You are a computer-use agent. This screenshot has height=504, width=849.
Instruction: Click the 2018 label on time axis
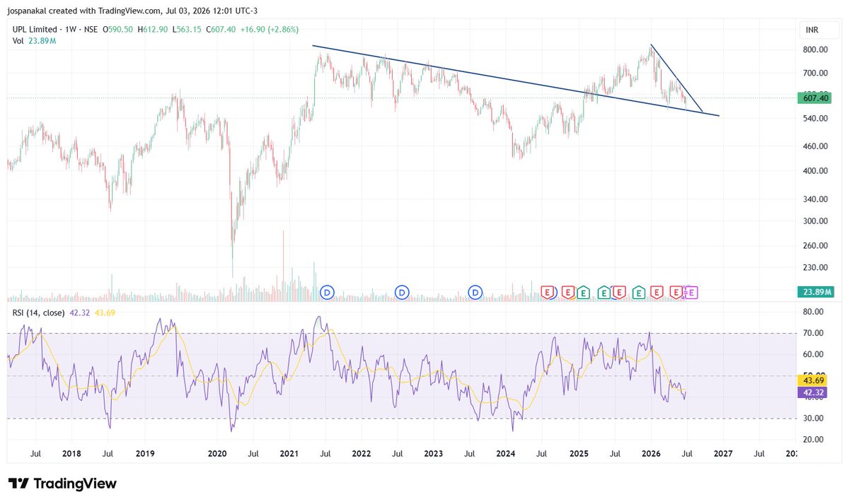(71, 452)
